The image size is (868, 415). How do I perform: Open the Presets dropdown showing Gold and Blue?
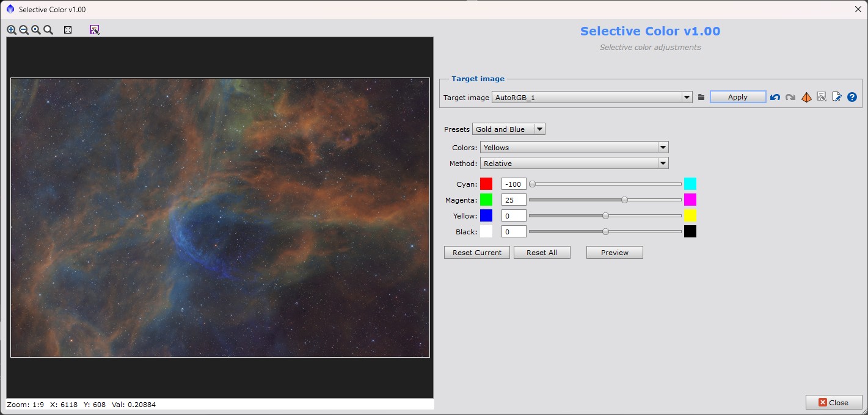(508, 129)
